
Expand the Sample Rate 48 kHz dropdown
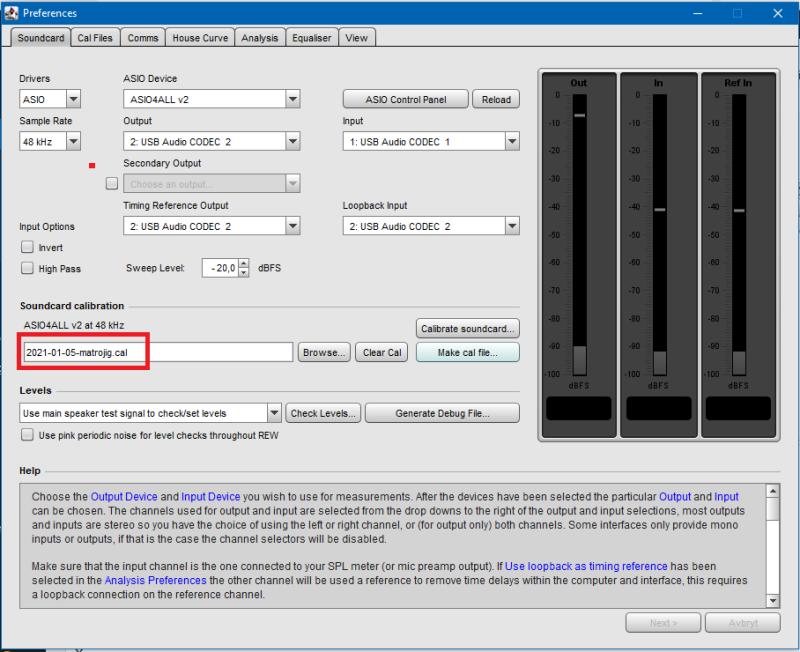(50, 141)
